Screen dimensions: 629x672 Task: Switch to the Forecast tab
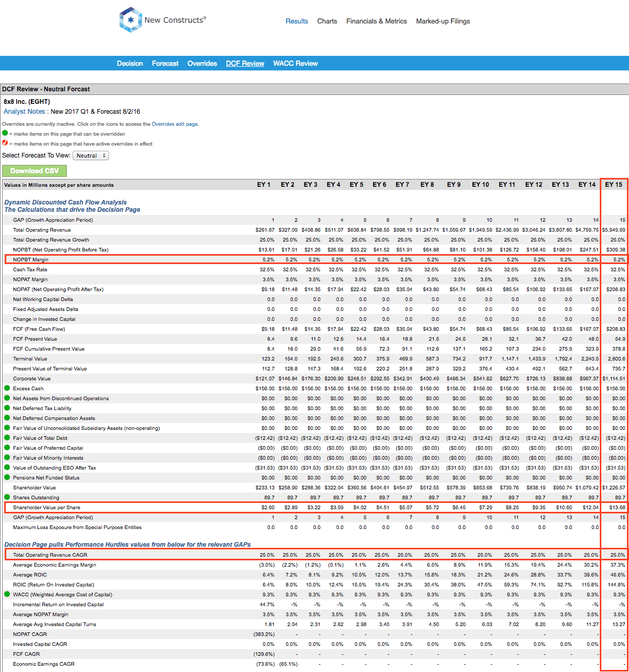pyautogui.click(x=165, y=63)
